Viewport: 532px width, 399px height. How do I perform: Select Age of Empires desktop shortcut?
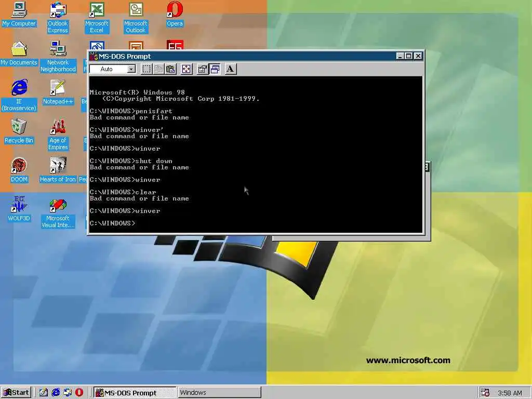[58, 135]
